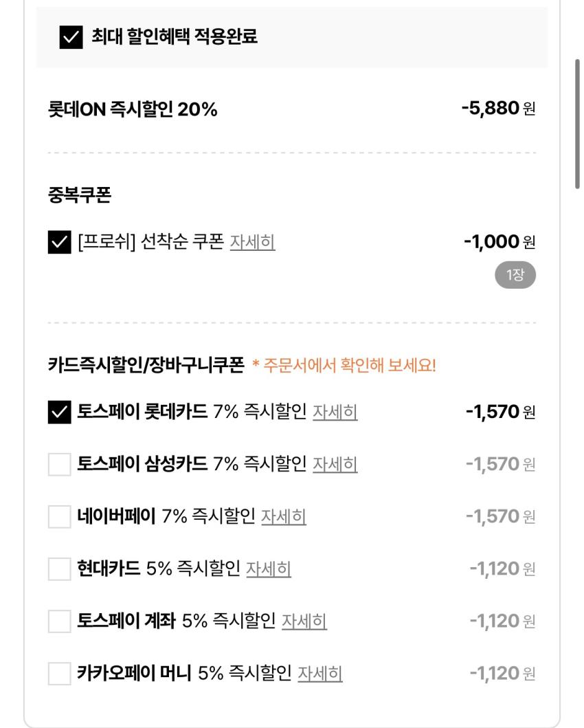Click the vertical scrollbar thumb
Viewport: 584px width, 728px height.
pos(577,124)
